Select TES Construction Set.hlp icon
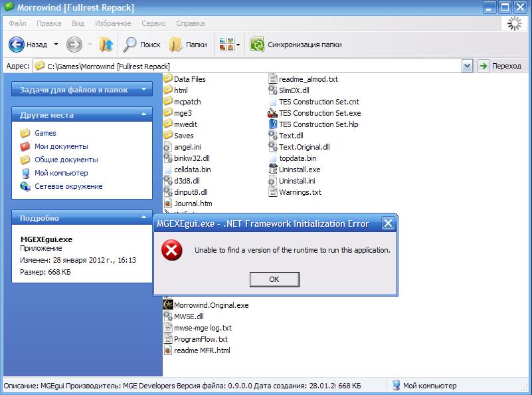Image resolution: width=532 pixels, height=395 pixels. 273,124
